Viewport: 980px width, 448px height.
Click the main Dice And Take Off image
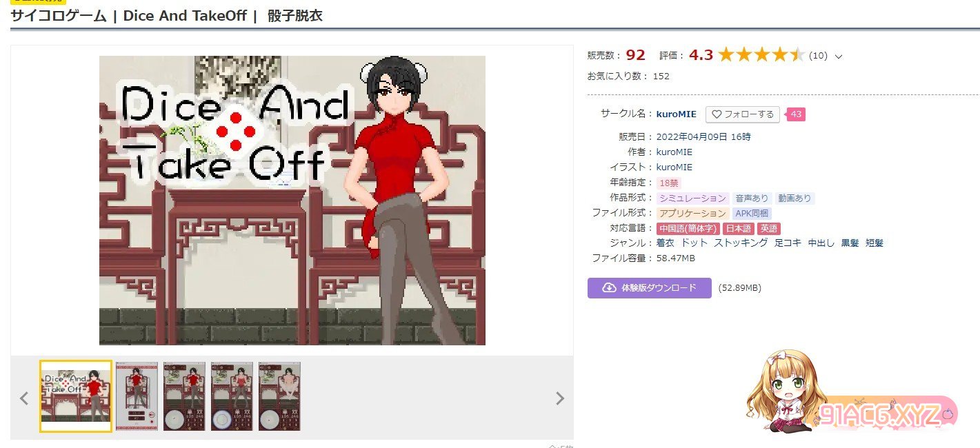tap(292, 201)
